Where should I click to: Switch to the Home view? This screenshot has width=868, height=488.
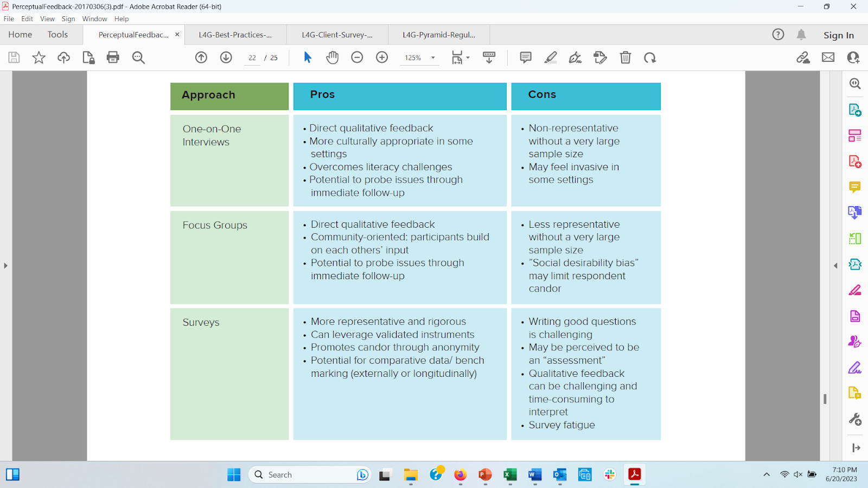point(20,35)
